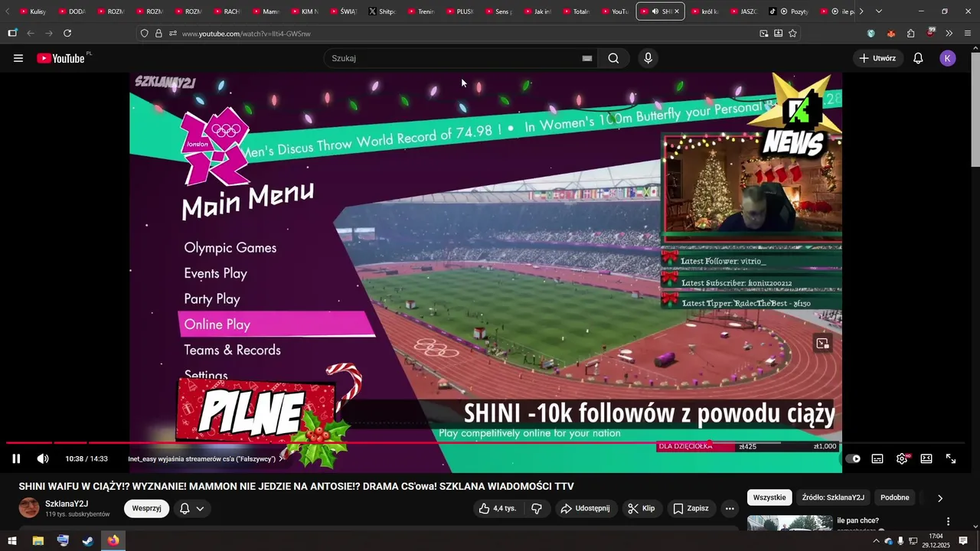Close the current SHI tab

click(677, 11)
